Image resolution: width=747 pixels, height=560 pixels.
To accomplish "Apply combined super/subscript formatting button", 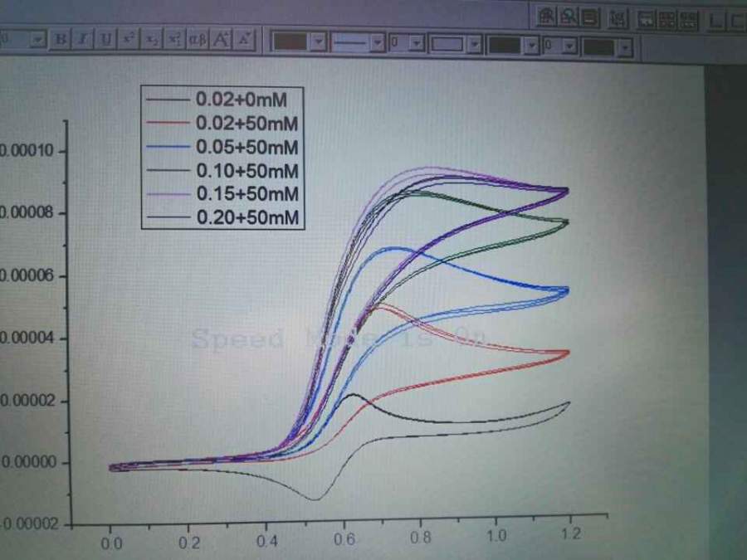I will [x=175, y=39].
